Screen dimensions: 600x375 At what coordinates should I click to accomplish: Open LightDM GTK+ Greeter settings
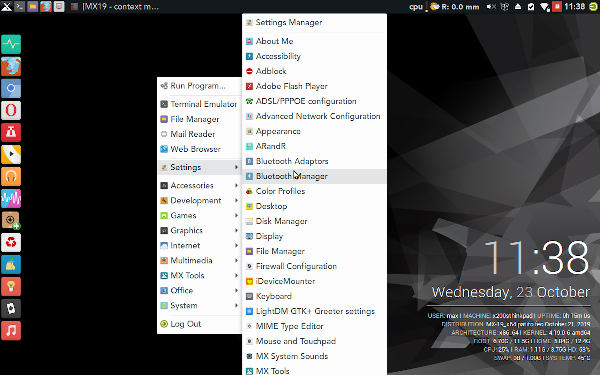(314, 311)
